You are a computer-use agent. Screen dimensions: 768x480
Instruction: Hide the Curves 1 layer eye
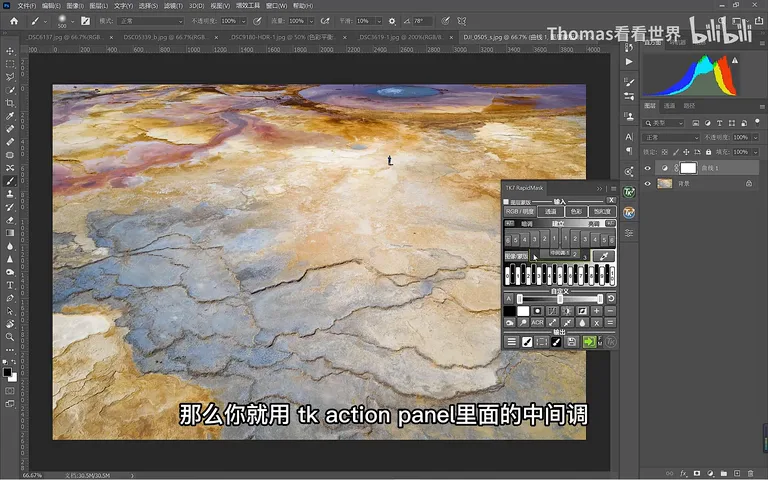point(648,168)
